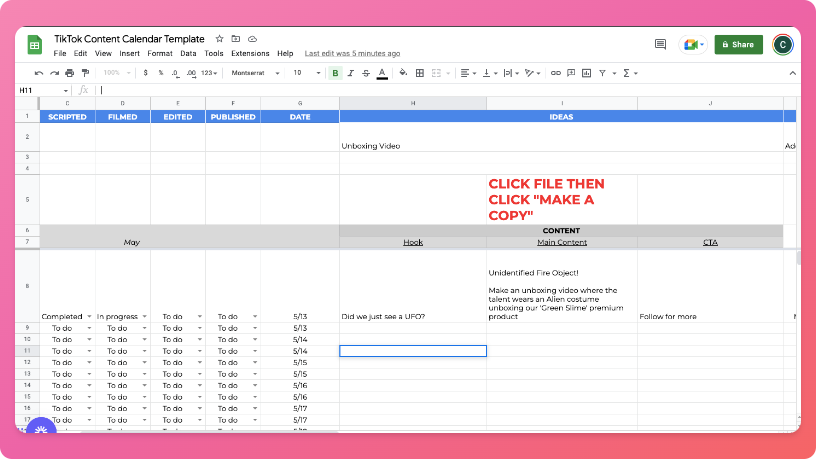The width and height of the screenshot is (816, 459).
Task: Open the borders tool
Action: [419, 73]
